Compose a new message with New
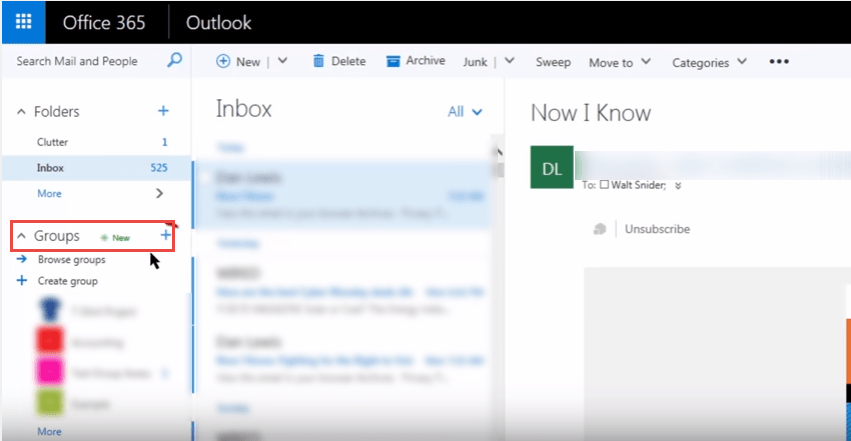 tap(238, 61)
